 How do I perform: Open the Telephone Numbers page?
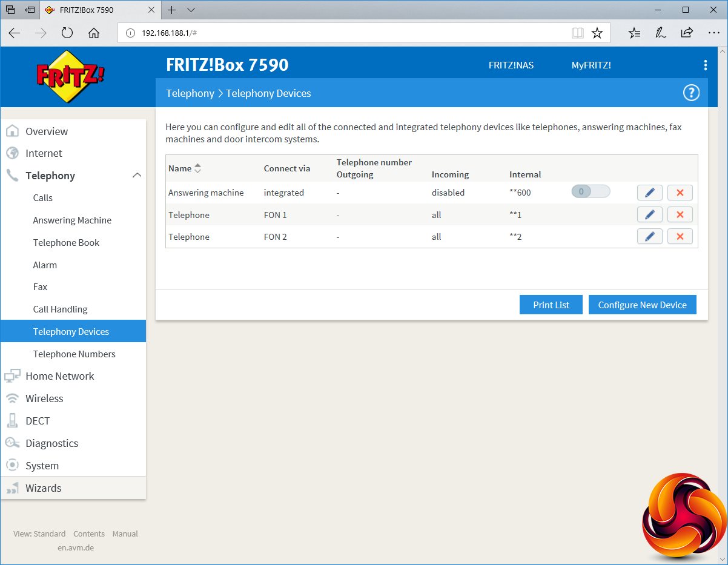coord(73,354)
